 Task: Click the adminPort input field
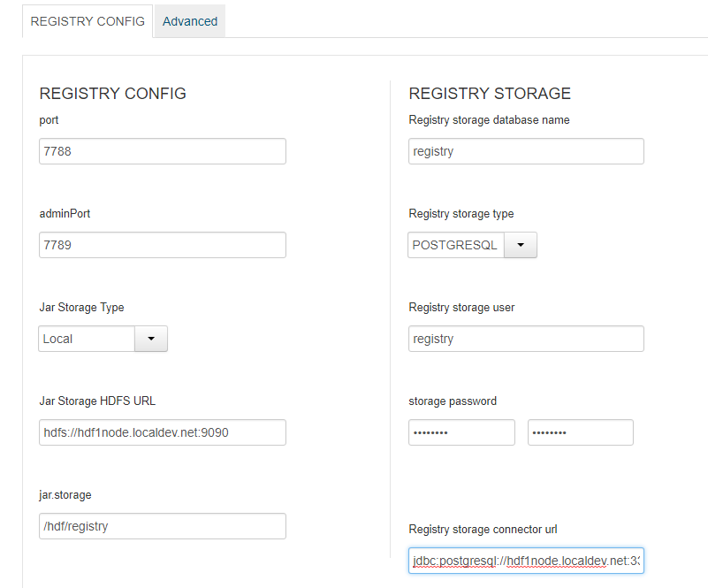163,245
